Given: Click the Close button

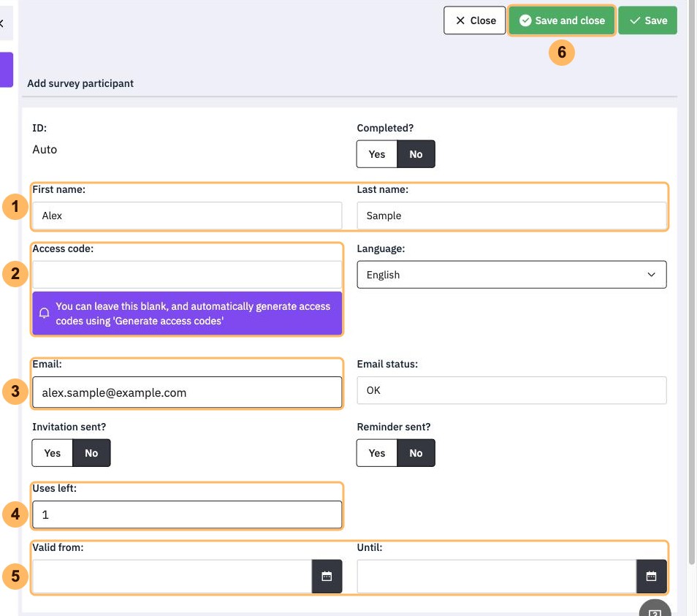Looking at the screenshot, I should coord(474,20).
